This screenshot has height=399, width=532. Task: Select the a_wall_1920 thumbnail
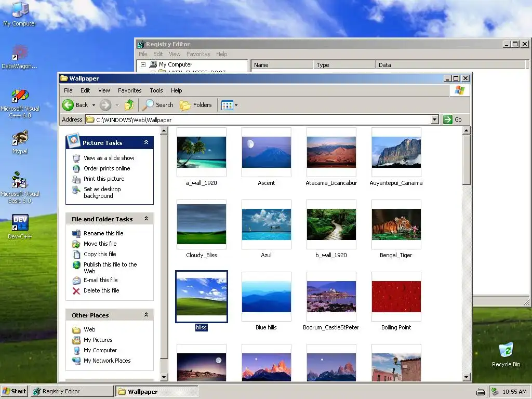[x=202, y=152]
